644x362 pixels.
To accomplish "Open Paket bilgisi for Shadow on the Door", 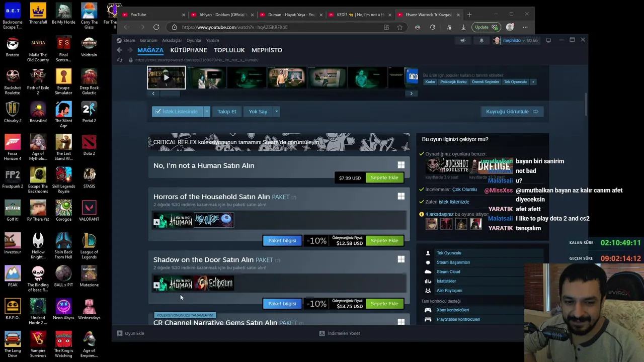I will pos(282,304).
